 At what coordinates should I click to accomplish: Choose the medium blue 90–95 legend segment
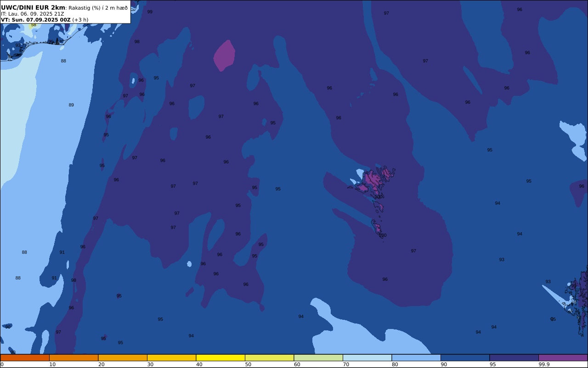tap(465, 357)
